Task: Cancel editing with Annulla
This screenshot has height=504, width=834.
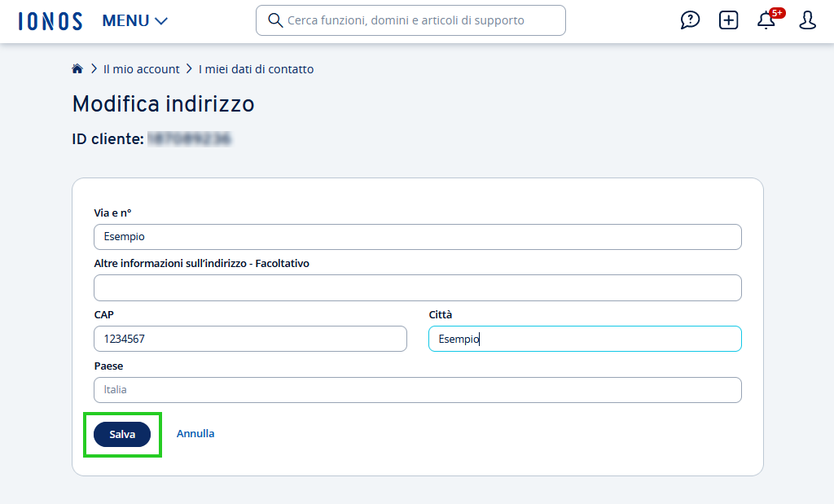Action: click(x=195, y=434)
